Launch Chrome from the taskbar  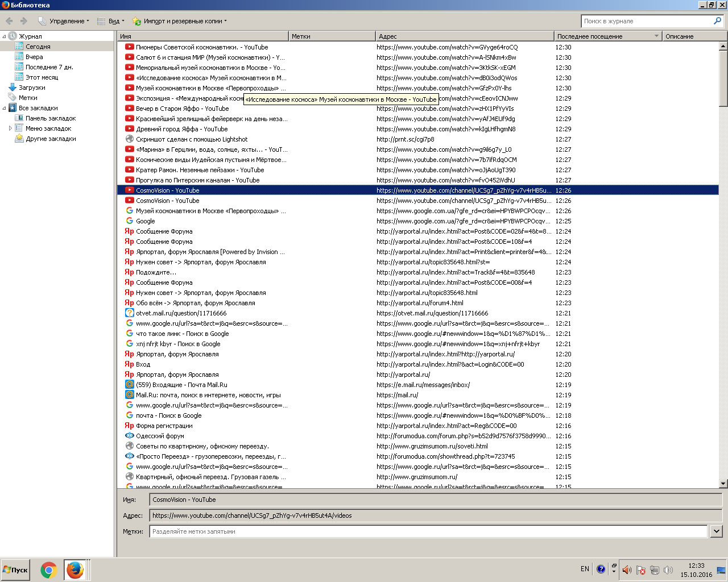pos(49,570)
